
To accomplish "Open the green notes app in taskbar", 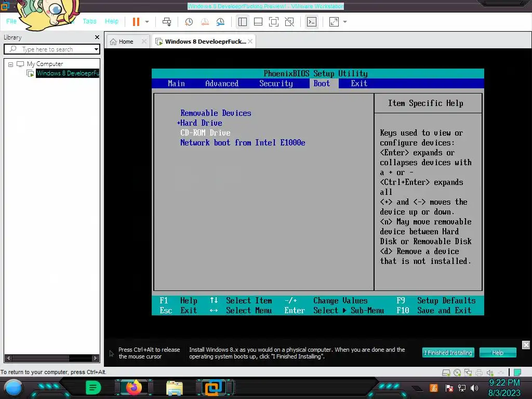I will click(93, 388).
